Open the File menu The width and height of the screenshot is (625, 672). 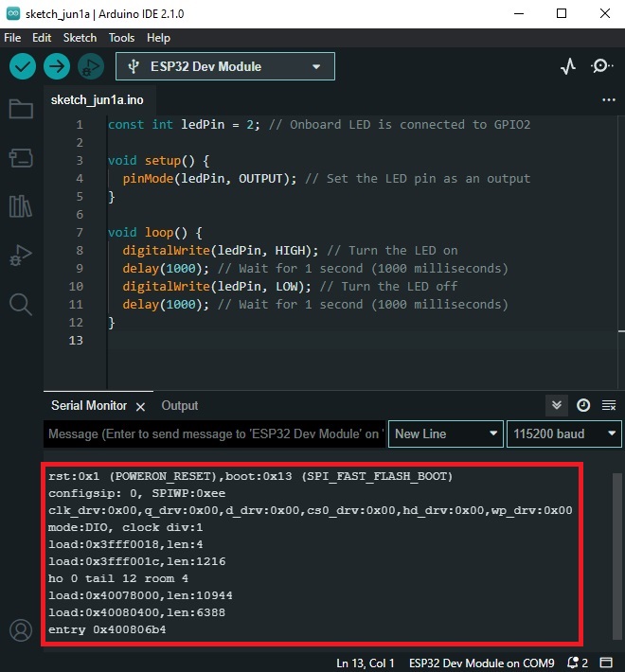12,38
